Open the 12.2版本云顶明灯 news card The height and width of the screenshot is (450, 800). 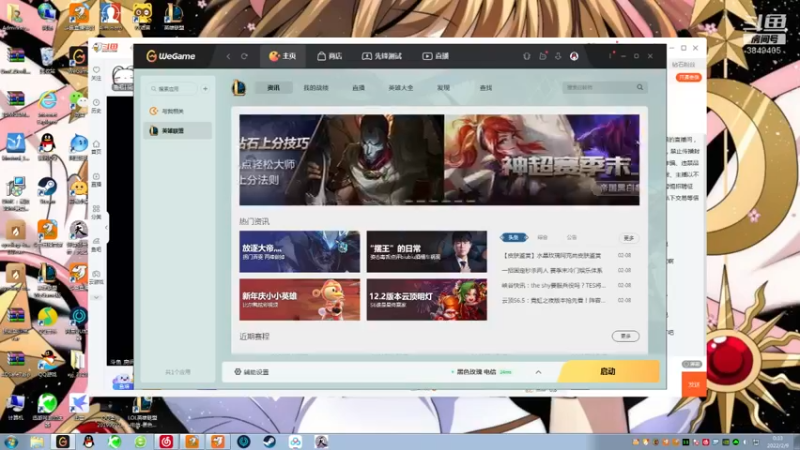427,299
